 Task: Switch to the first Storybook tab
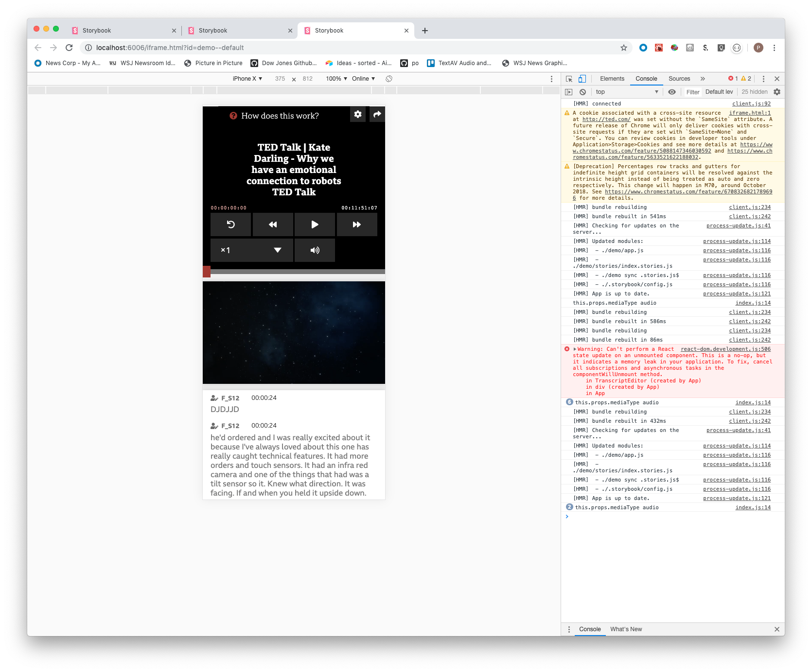click(x=124, y=30)
